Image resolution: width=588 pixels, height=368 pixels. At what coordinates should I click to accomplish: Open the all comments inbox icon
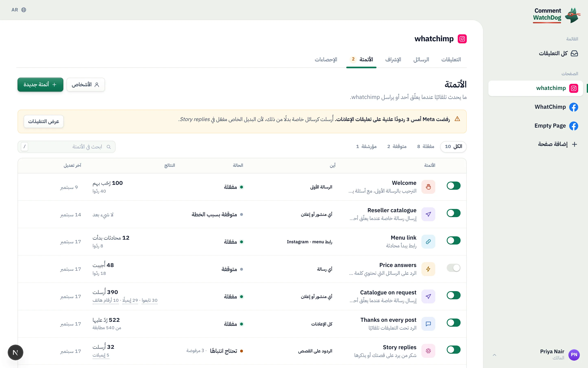tap(574, 53)
